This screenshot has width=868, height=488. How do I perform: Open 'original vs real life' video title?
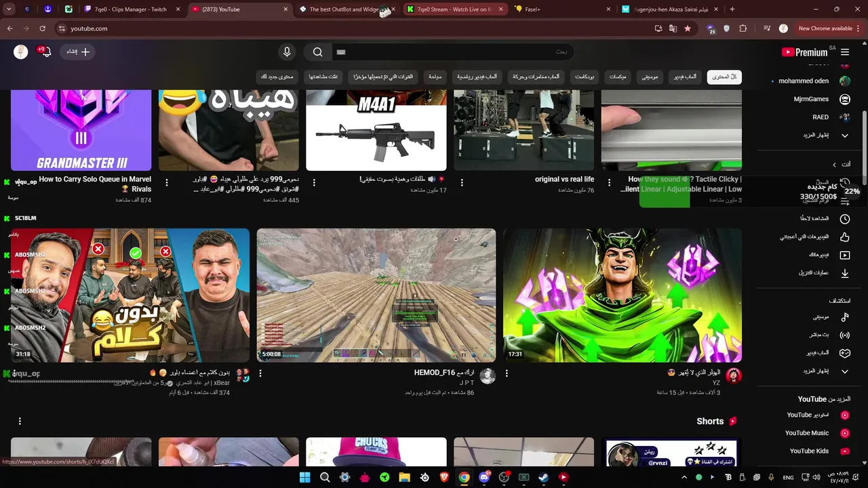pyautogui.click(x=564, y=180)
